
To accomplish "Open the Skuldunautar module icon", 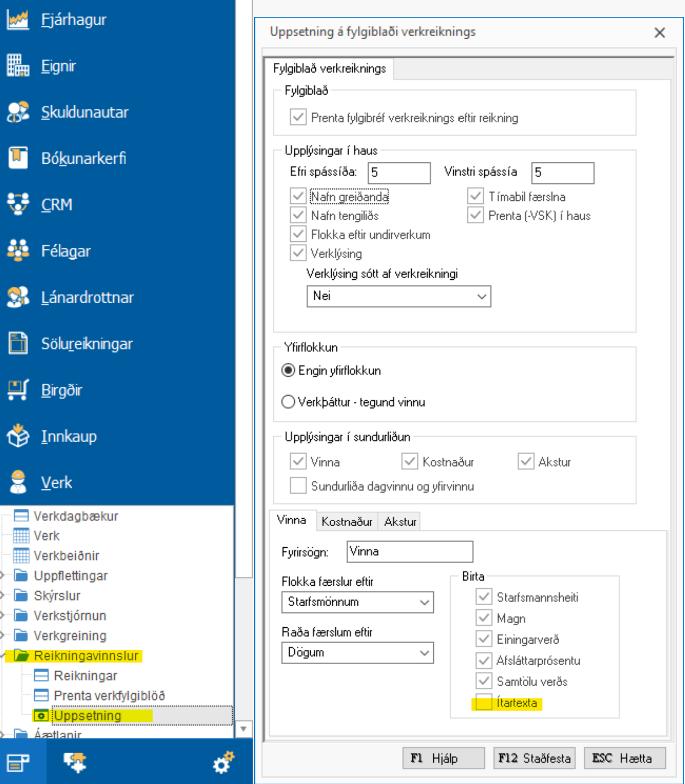I will click(18, 112).
